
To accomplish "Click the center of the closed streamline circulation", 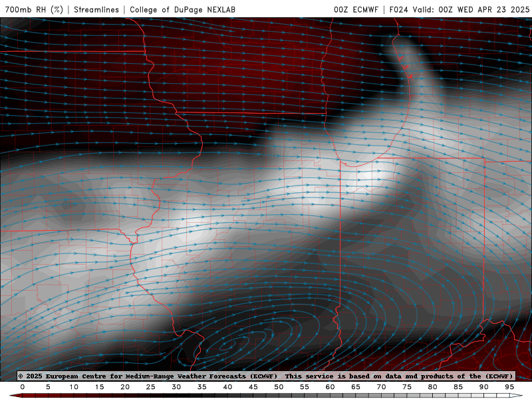I will click(x=227, y=346).
